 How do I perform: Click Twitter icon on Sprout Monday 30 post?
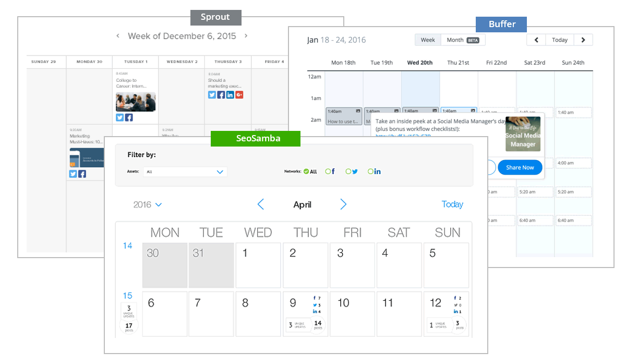[x=73, y=174]
